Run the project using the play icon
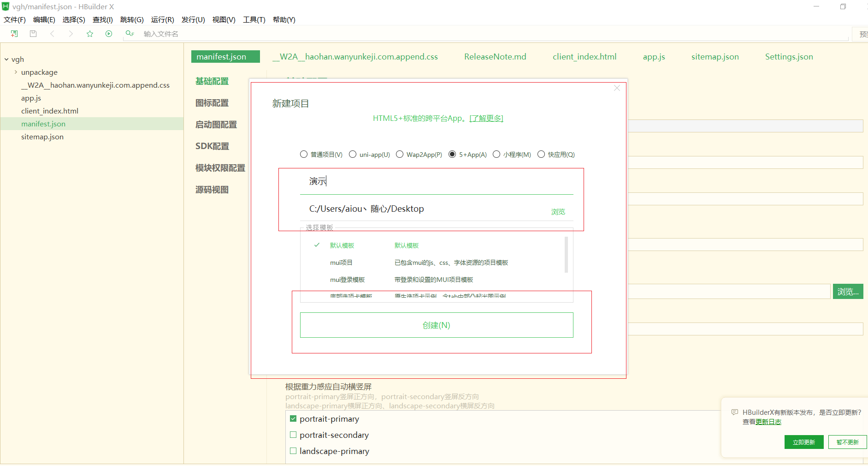Viewport: 868px width, 466px height. [108, 33]
